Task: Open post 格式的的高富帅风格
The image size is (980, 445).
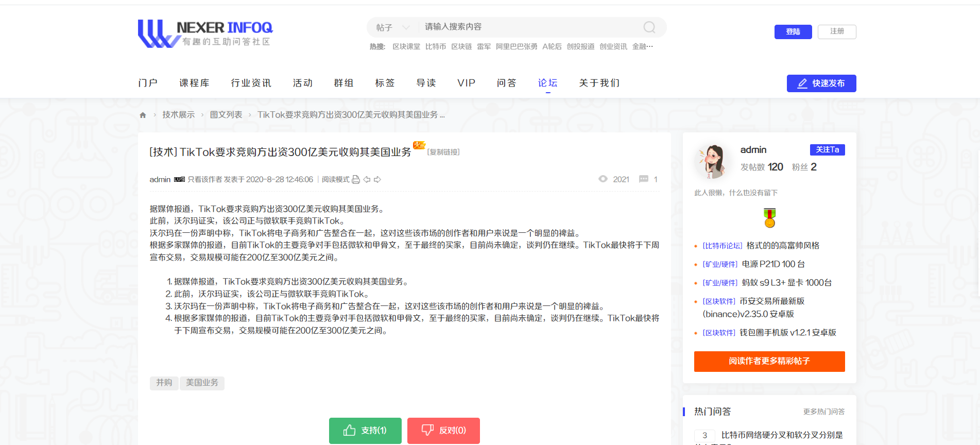Action: click(783, 246)
